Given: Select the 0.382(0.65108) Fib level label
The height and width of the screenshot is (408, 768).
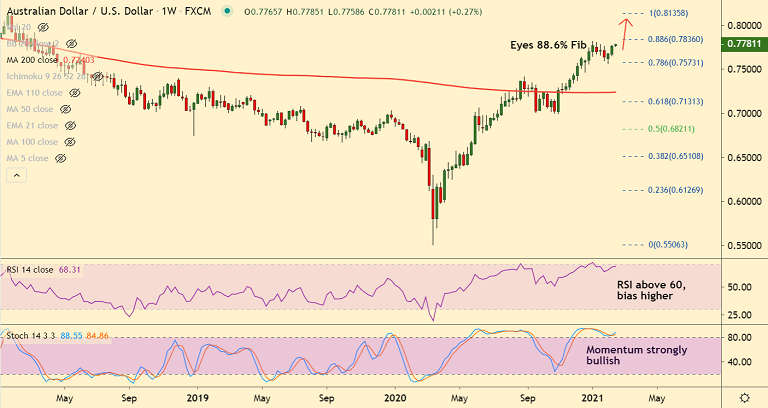Looking at the screenshot, I should coord(675,156).
